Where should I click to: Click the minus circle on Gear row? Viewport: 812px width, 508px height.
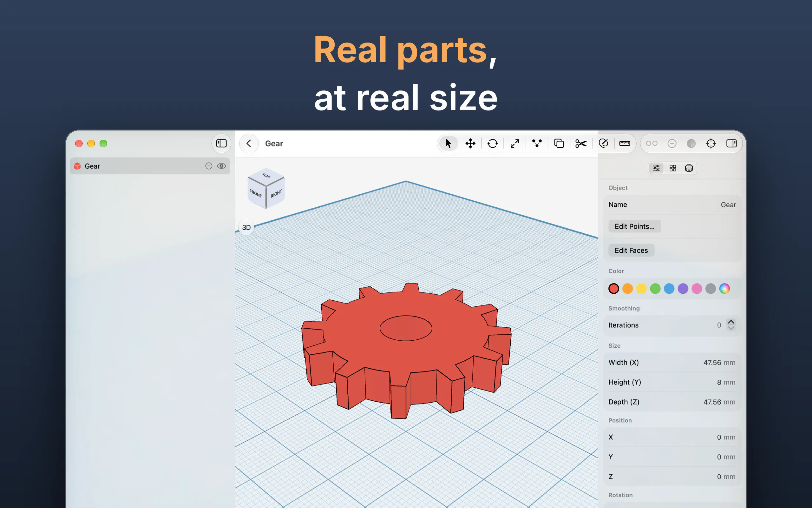click(x=209, y=166)
